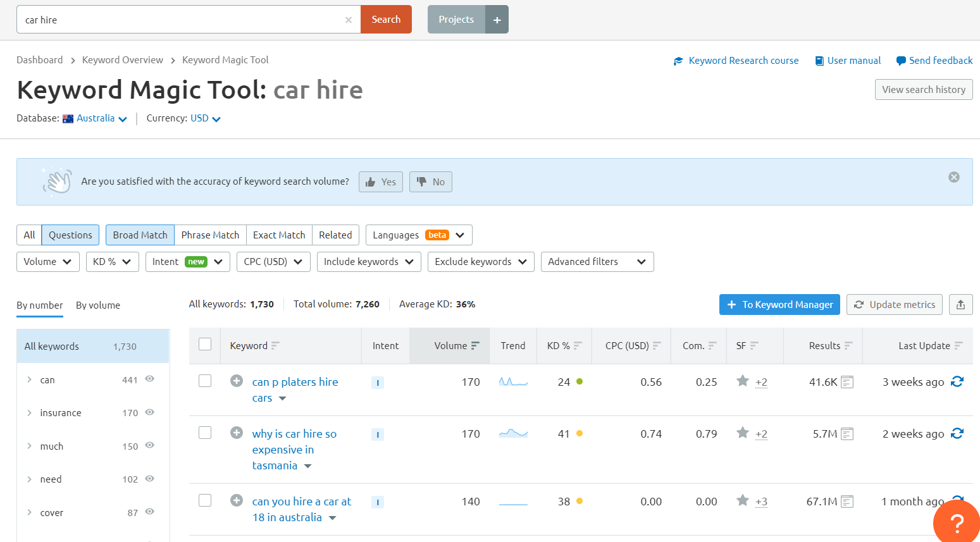This screenshot has width=980, height=542.
Task: Sort by the Com. column header
Action: [x=699, y=345]
